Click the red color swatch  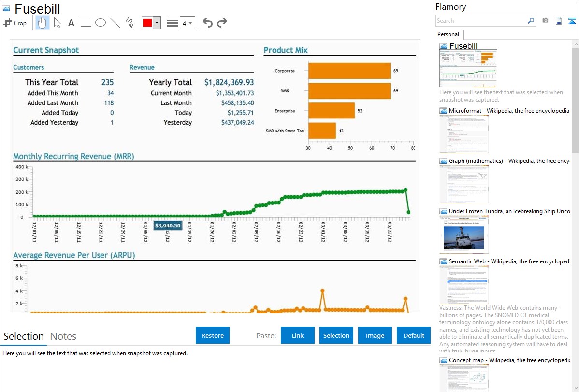pos(147,23)
